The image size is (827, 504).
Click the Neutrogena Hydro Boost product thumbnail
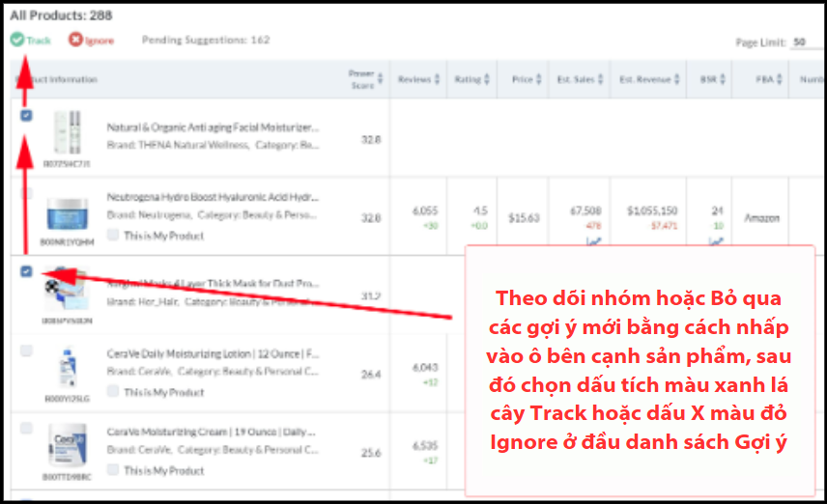(67, 212)
